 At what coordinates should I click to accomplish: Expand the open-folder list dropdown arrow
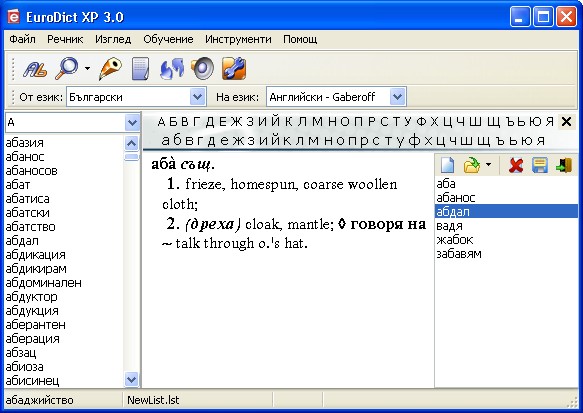tap(488, 165)
